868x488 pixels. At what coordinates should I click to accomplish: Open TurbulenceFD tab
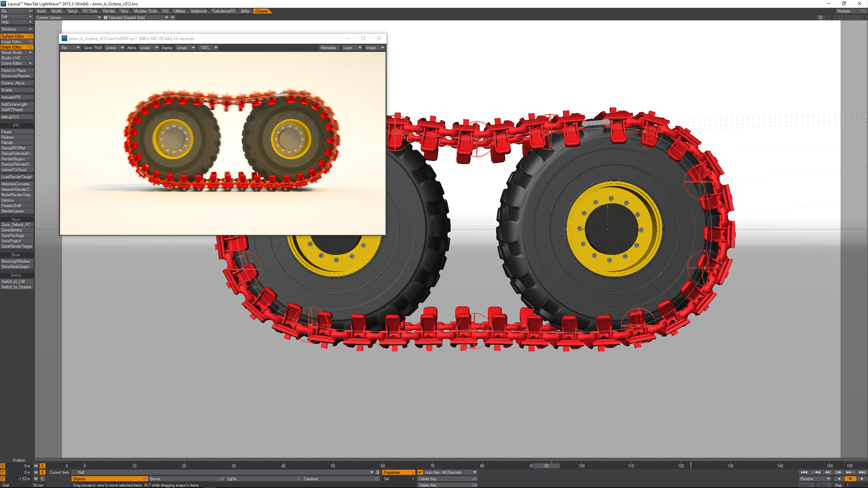(x=223, y=11)
